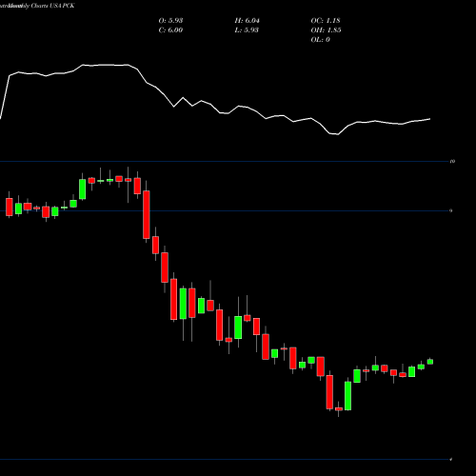The image size is (476, 476).
Task: Click the '4' price axis label
Action: [x=451, y=459]
